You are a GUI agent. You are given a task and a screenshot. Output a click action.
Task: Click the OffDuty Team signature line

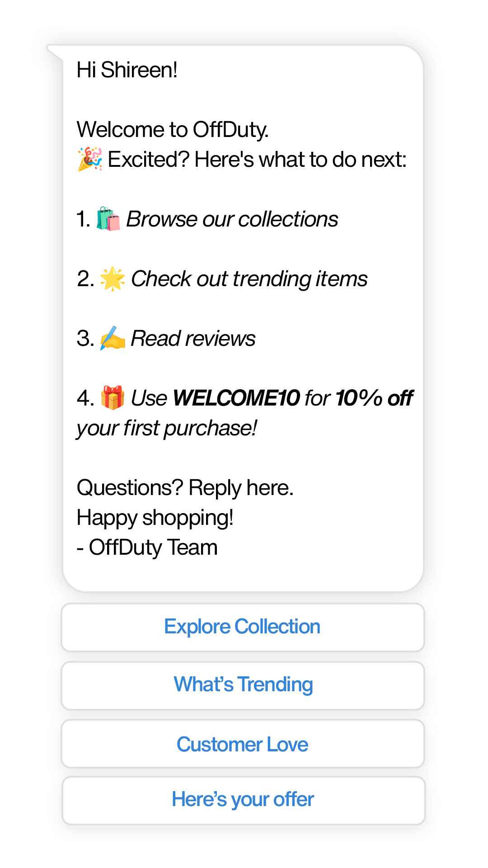coord(147,547)
